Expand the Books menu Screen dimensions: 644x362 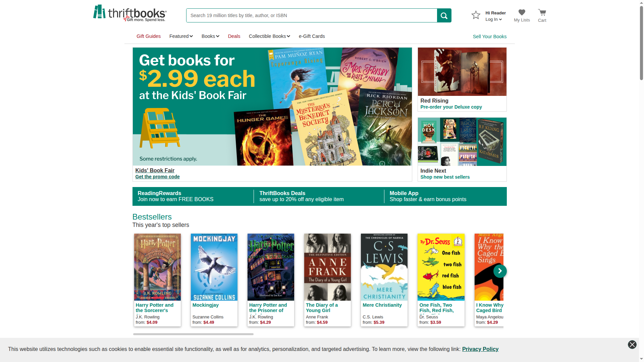pos(210,36)
